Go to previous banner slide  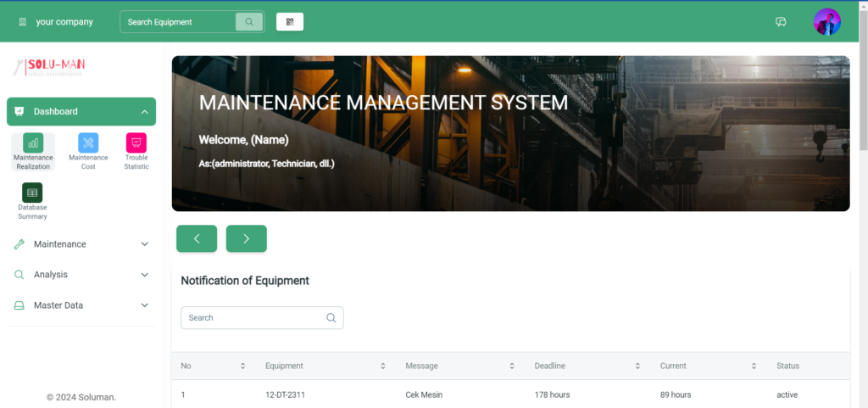197,238
